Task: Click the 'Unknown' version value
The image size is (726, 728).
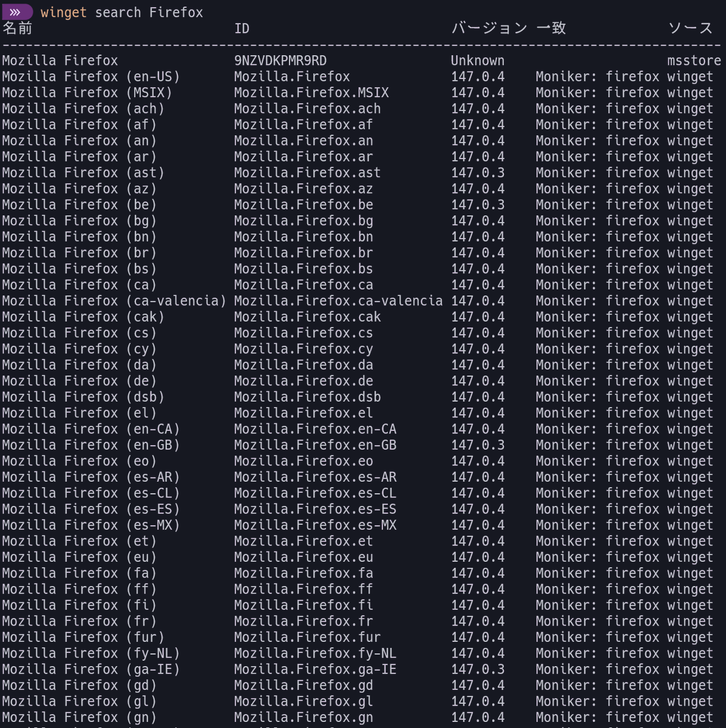Action: click(x=478, y=61)
